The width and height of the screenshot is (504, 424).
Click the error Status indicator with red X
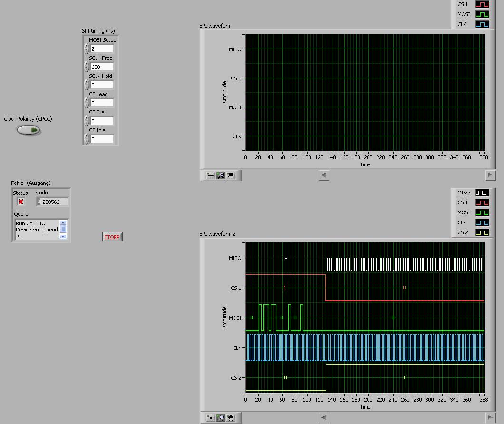[x=21, y=202]
